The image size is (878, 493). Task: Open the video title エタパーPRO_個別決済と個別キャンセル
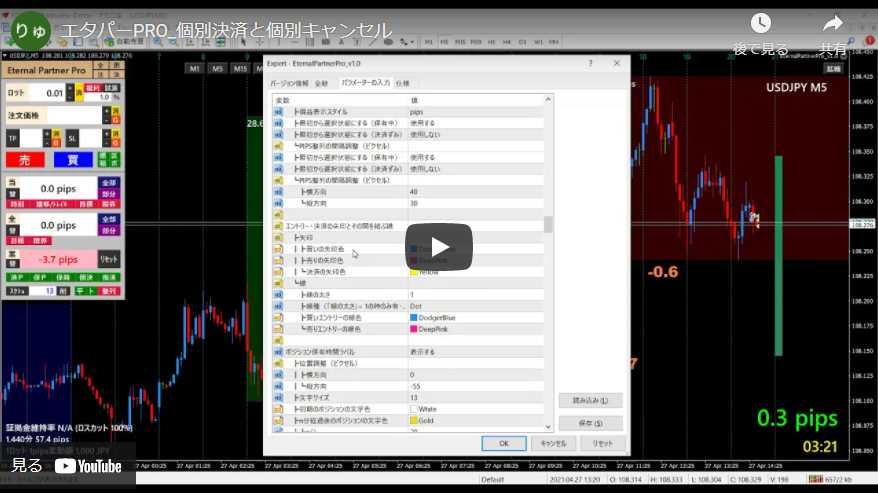click(x=226, y=30)
